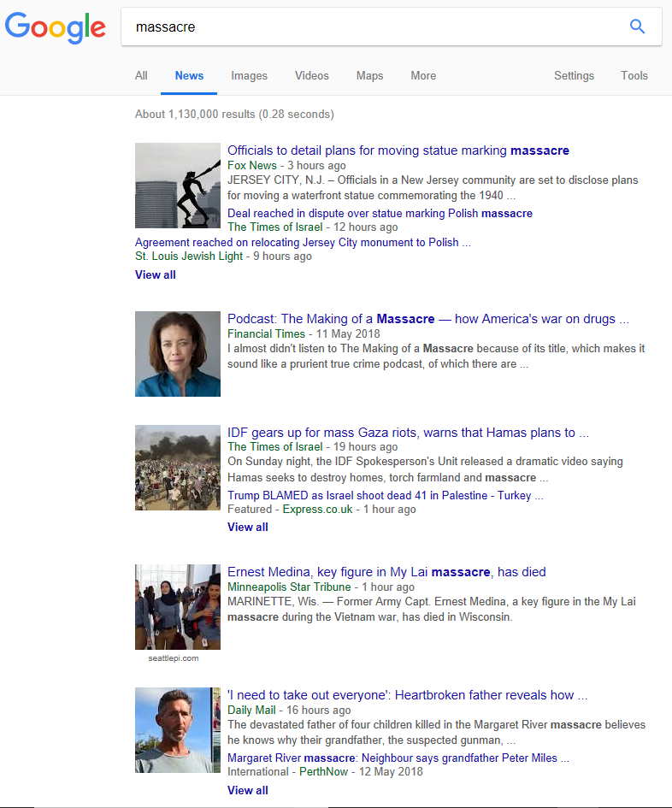Switch to the All tab
672x808 pixels.
(141, 76)
